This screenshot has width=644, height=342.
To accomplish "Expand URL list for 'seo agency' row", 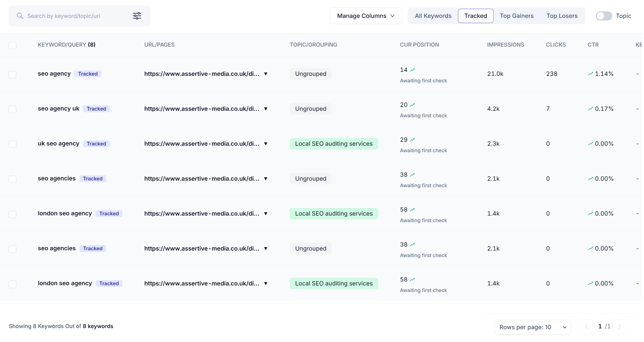I will (x=266, y=74).
